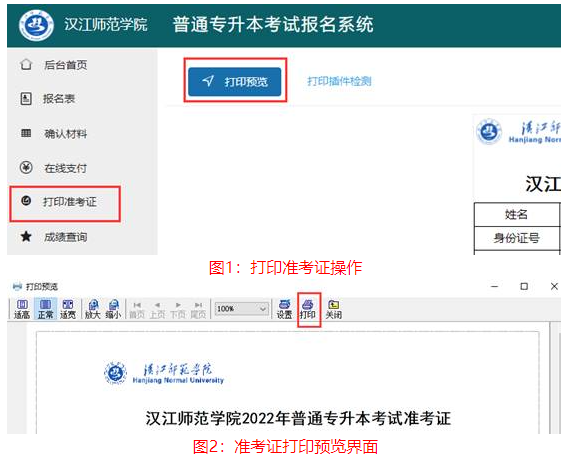Click the 适高 fit-height toolbar icon

point(22,309)
